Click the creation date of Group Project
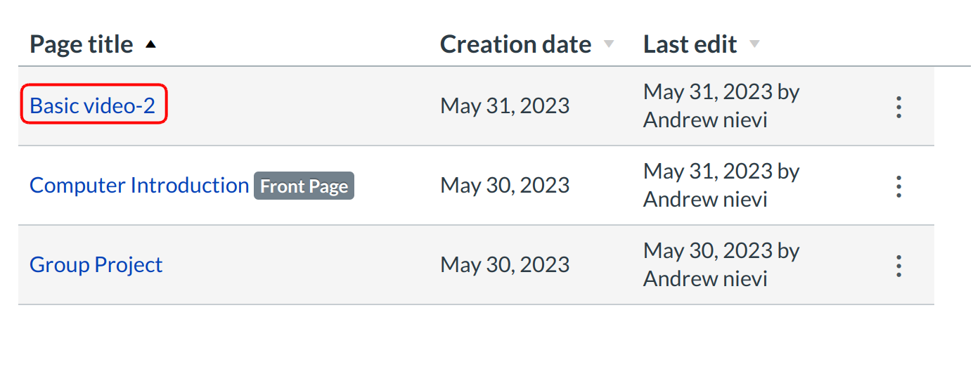The height and width of the screenshot is (367, 980). [505, 265]
